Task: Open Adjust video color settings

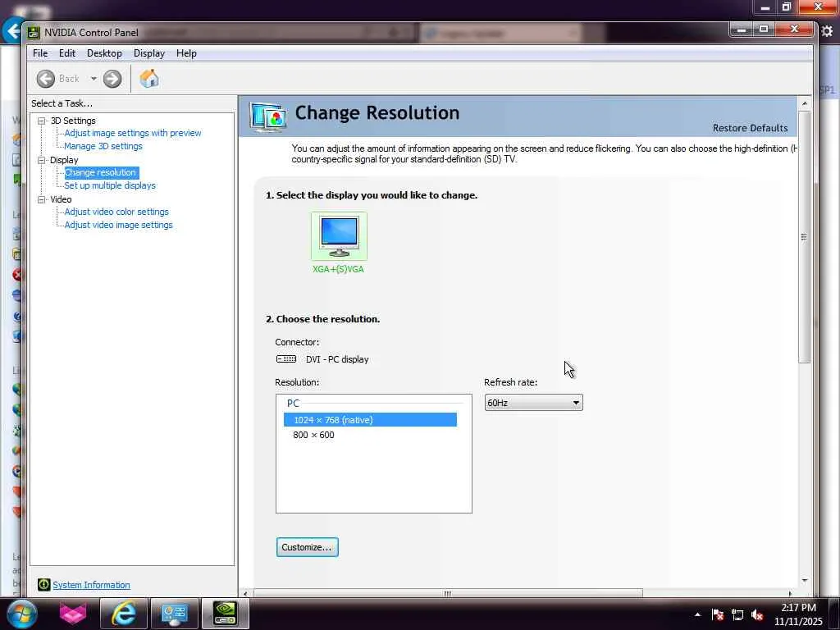Action: pyautogui.click(x=116, y=212)
